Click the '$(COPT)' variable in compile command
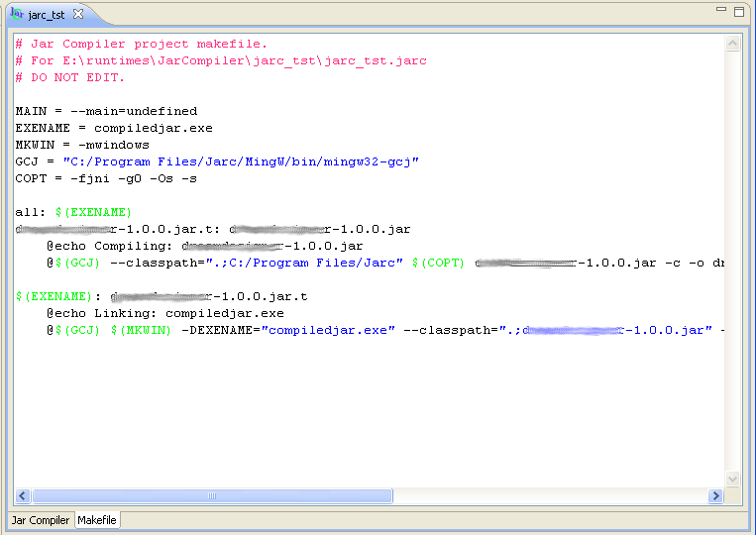Viewport: 756px width, 535px height. [438, 264]
